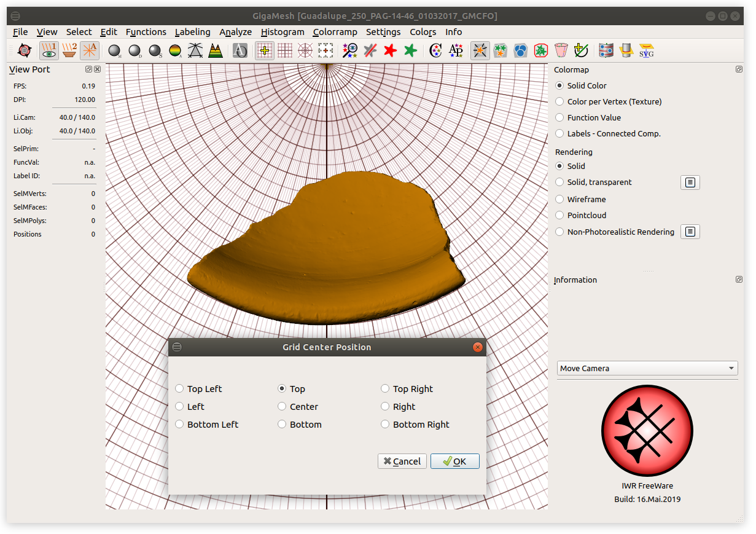This screenshot has height=534, width=756.
Task: Click the blue cylinder with sliders icon
Action: click(x=606, y=50)
